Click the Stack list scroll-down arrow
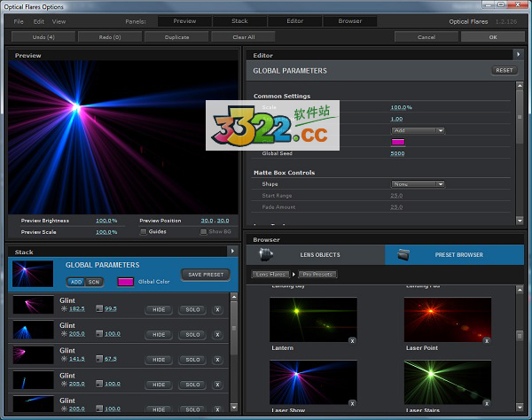This screenshot has width=532, height=420. click(x=234, y=407)
